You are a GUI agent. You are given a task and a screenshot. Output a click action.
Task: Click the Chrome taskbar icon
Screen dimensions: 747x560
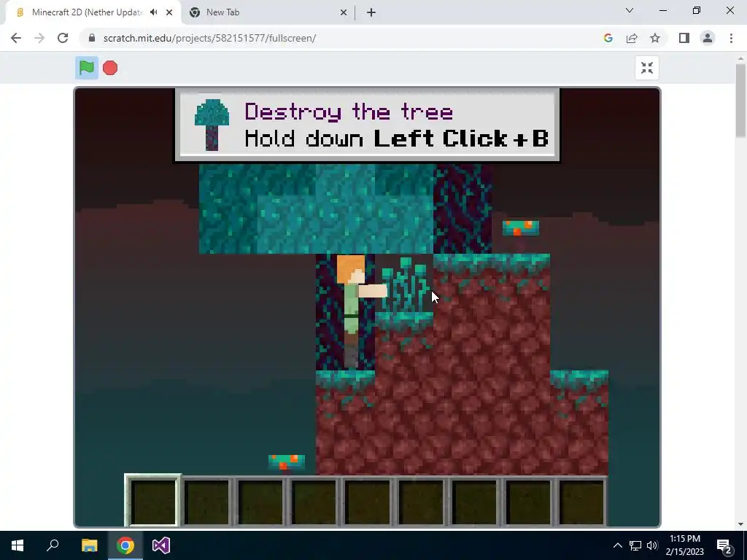pyautogui.click(x=125, y=545)
